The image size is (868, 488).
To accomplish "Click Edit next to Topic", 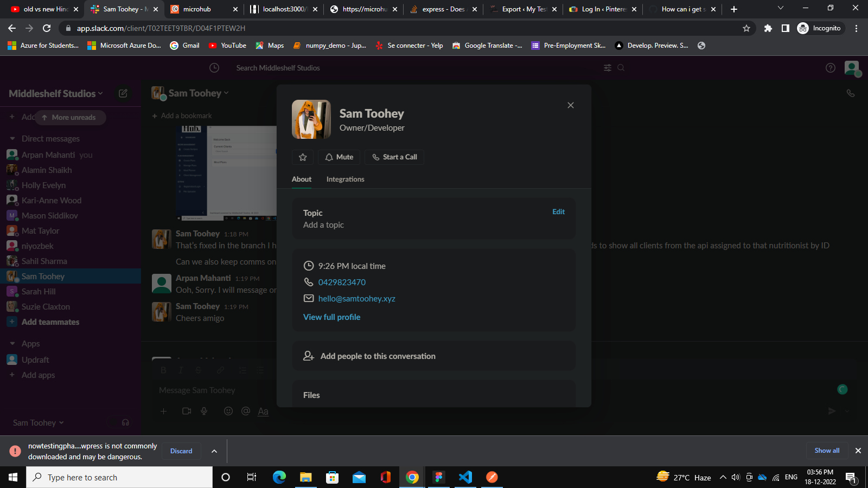I will coord(558,212).
